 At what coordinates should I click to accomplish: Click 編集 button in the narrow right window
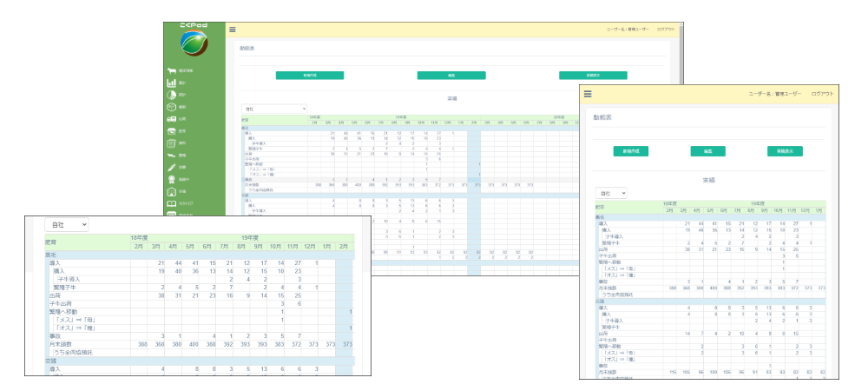pos(707,151)
